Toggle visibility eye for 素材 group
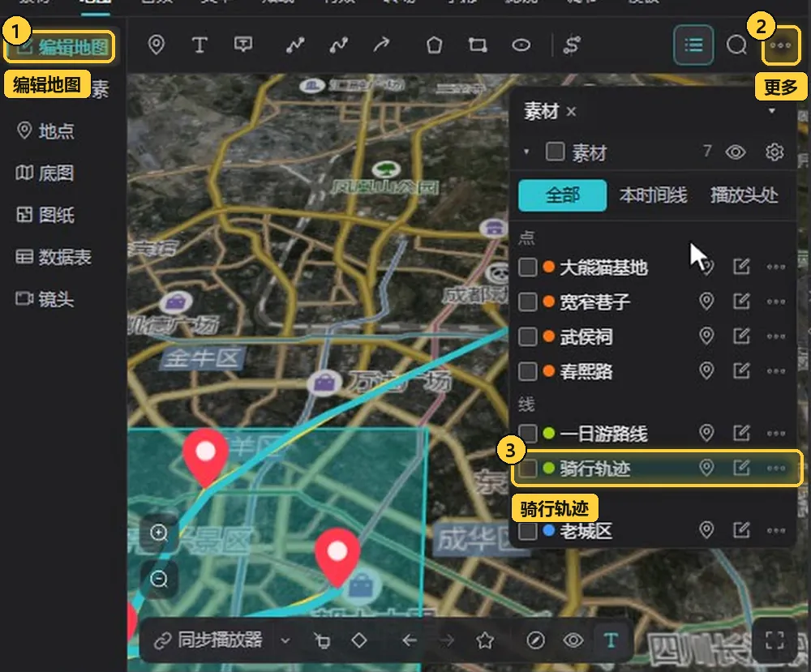811x672 pixels. pyautogui.click(x=735, y=152)
